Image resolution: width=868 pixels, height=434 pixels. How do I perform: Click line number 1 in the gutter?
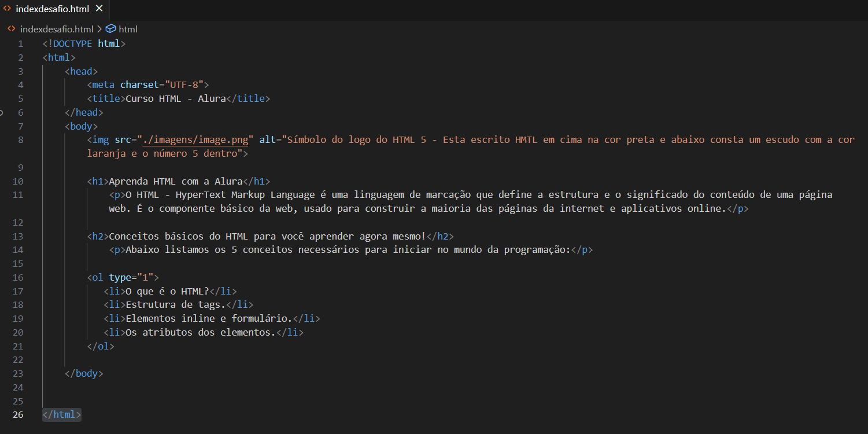click(x=21, y=44)
